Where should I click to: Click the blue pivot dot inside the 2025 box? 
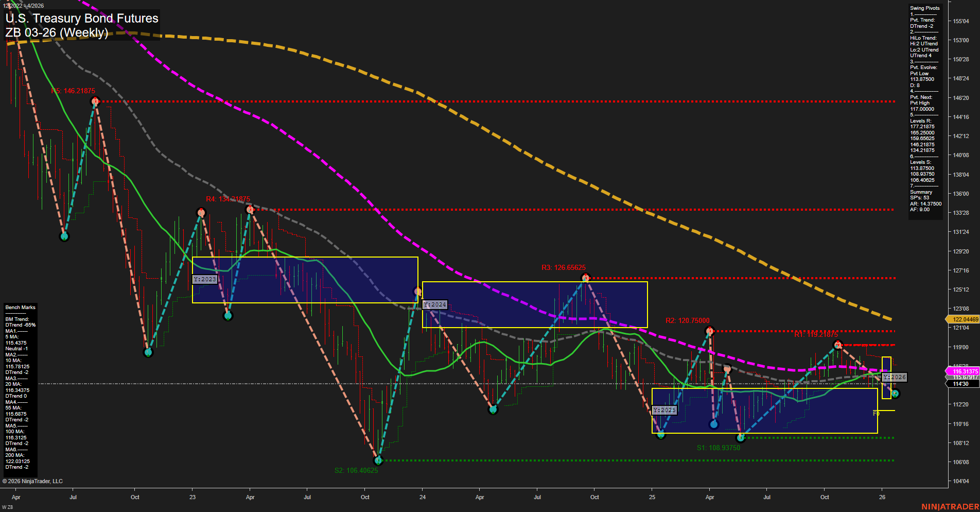click(x=713, y=424)
